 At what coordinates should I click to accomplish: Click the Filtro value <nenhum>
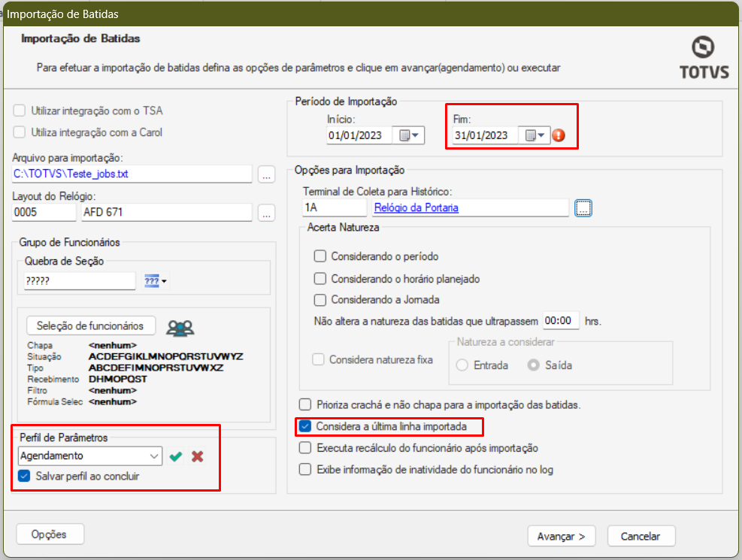coord(113,390)
